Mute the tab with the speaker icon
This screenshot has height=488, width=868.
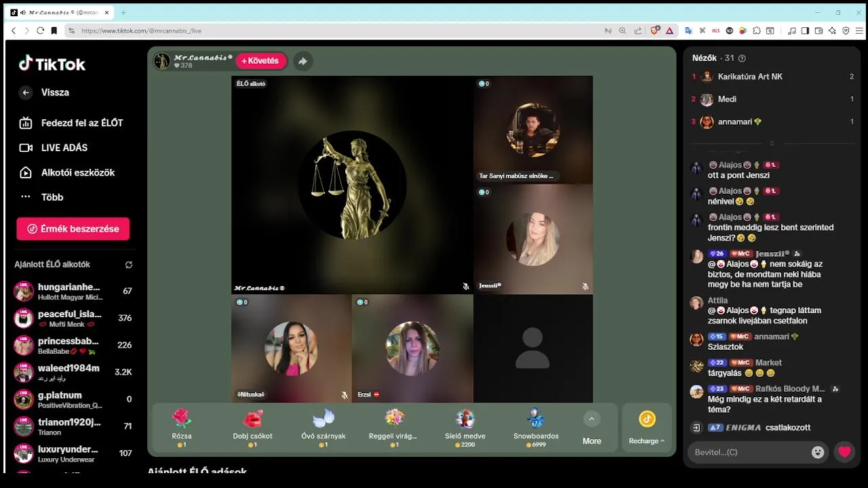tap(24, 12)
